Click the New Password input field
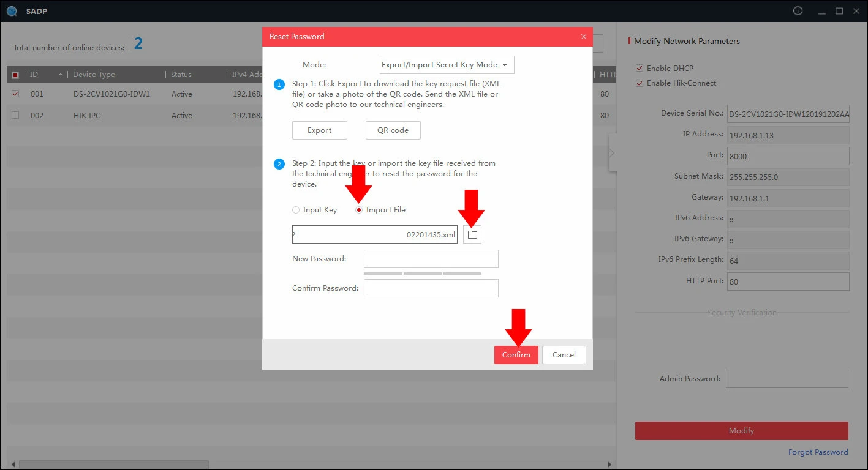868x470 pixels. point(431,259)
